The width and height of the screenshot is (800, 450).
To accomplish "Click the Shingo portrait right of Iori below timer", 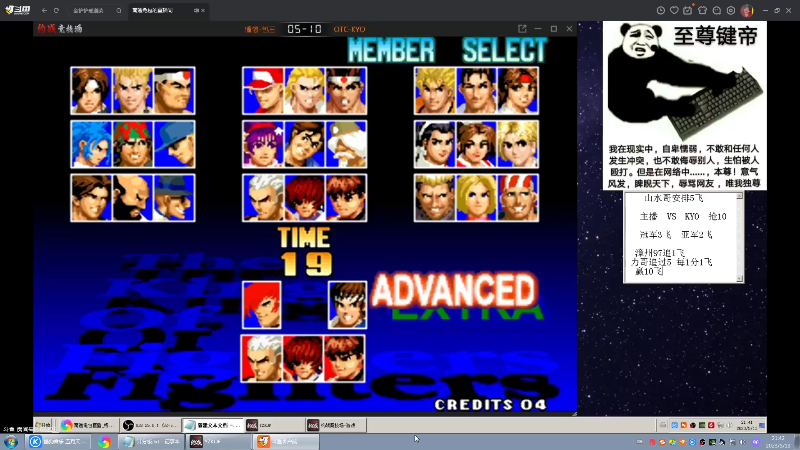I will click(347, 305).
